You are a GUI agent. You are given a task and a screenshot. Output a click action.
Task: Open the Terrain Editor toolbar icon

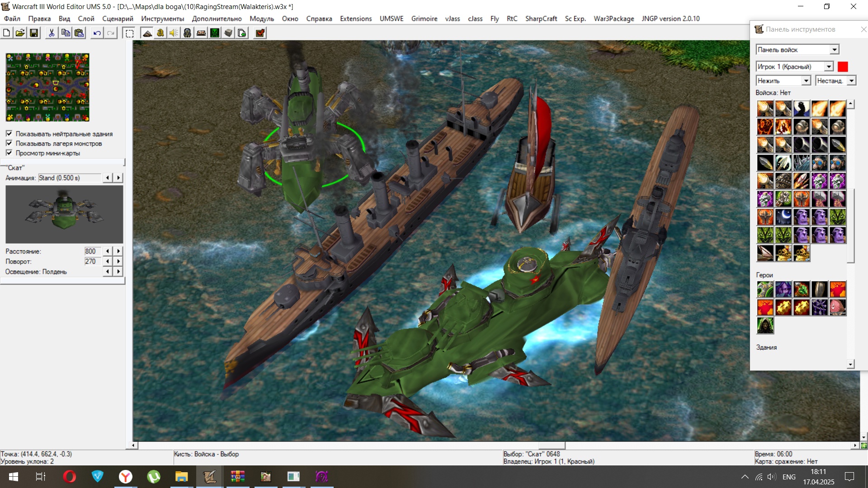[147, 33]
